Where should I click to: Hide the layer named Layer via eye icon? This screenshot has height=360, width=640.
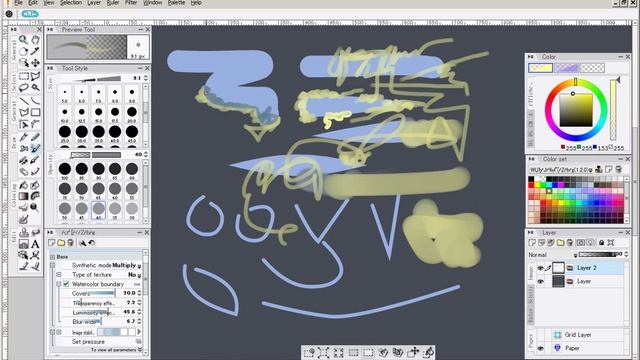[540, 282]
